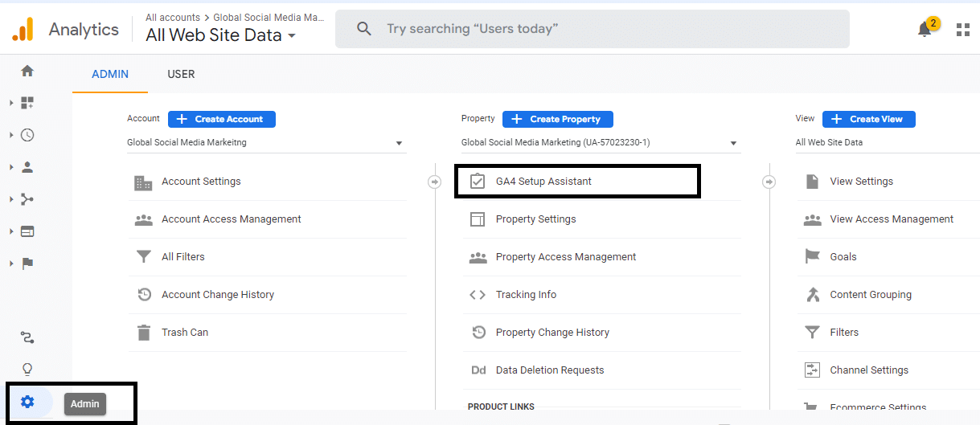Open the notifications bell icon
The image size is (980, 425).
(925, 30)
